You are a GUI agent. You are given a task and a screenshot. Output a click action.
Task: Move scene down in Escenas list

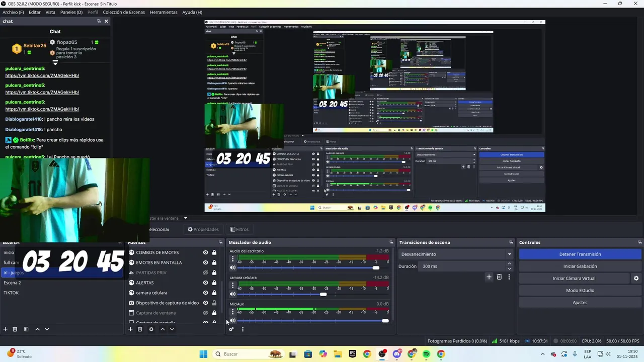[x=47, y=329]
